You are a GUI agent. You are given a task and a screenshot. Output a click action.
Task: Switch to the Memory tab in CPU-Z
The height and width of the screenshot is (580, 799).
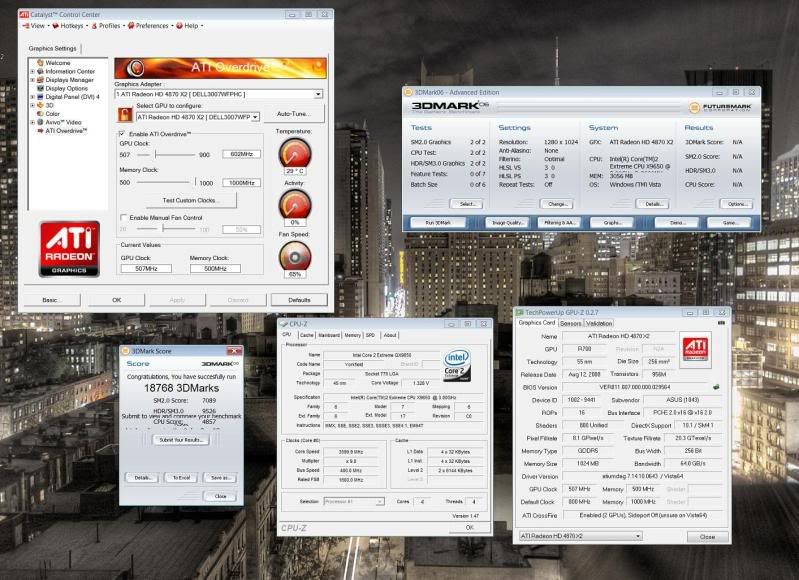pyautogui.click(x=352, y=335)
